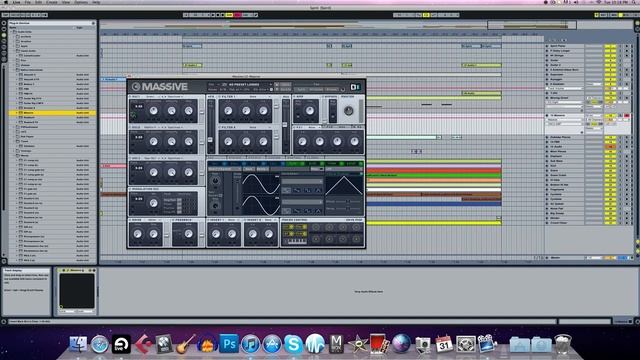Open the File menu in menu bar
The height and width of the screenshot is (360, 640).
pos(27,2)
